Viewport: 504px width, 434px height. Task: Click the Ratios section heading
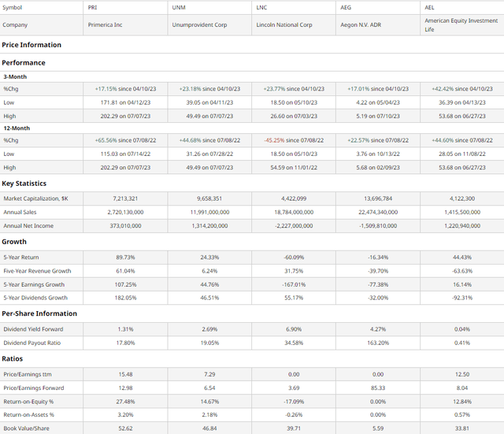13,358
